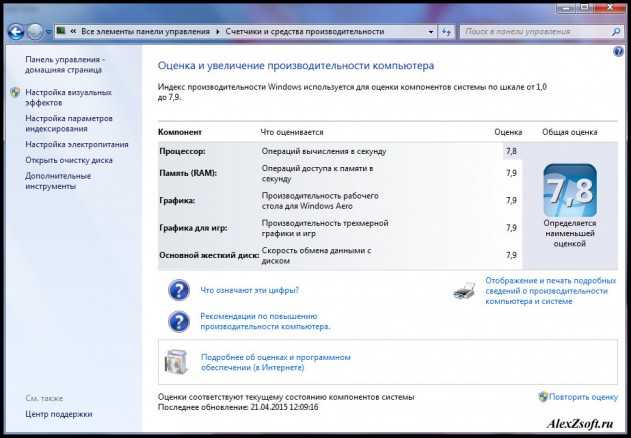Image resolution: width=631 pixels, height=438 pixels.
Task: Click the double chevron in address bar
Action: tap(74, 31)
